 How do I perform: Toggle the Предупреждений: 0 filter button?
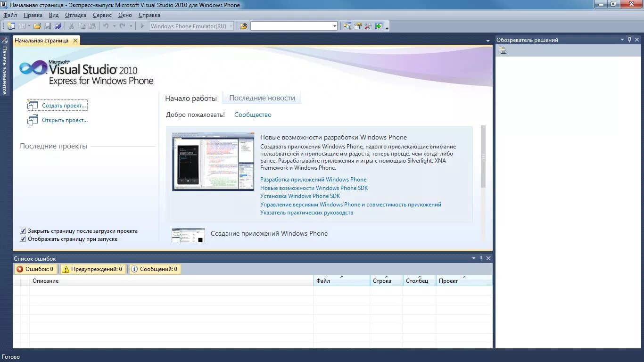(x=92, y=269)
